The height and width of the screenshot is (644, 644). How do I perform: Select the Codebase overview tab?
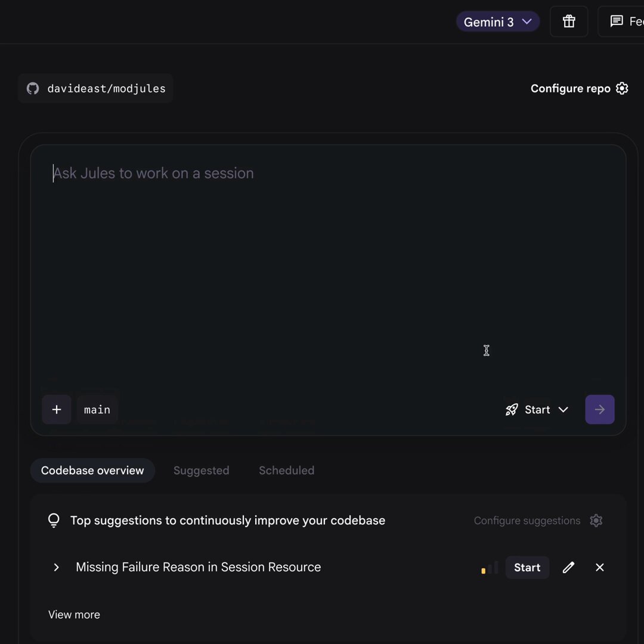click(92, 470)
